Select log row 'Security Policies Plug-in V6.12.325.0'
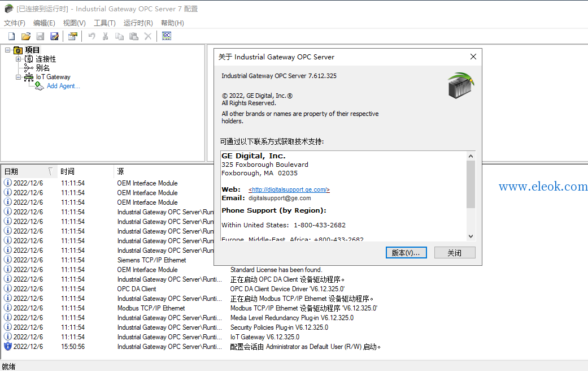588x371 pixels. click(x=279, y=327)
